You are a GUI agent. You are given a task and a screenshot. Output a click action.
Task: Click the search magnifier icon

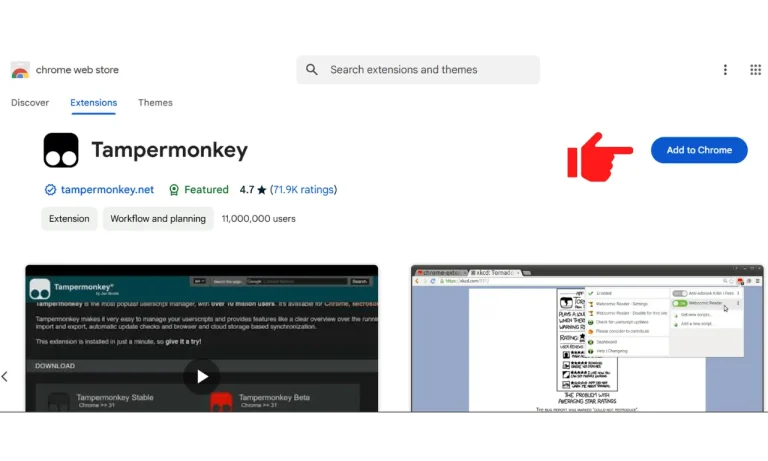pyautogui.click(x=312, y=70)
